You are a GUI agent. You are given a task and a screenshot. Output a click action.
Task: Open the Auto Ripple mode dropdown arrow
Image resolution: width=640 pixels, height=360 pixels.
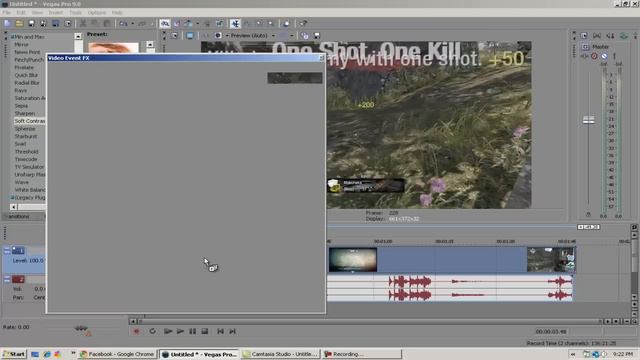pyautogui.click(x=198, y=24)
